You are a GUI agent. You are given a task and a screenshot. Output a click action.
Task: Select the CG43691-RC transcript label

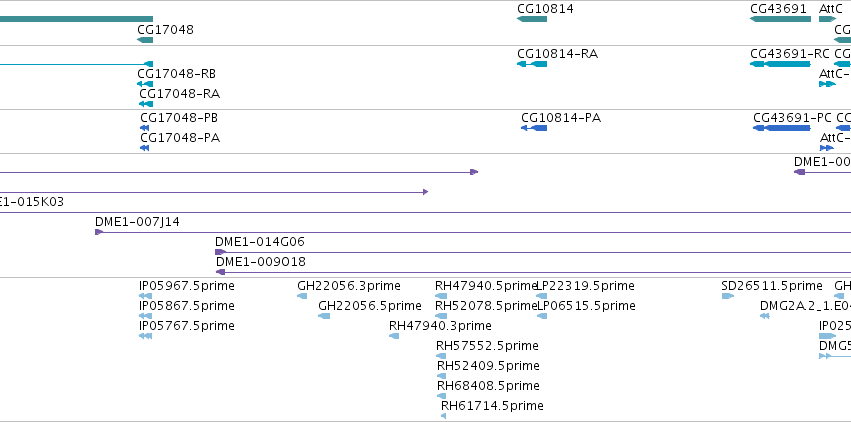790,54
